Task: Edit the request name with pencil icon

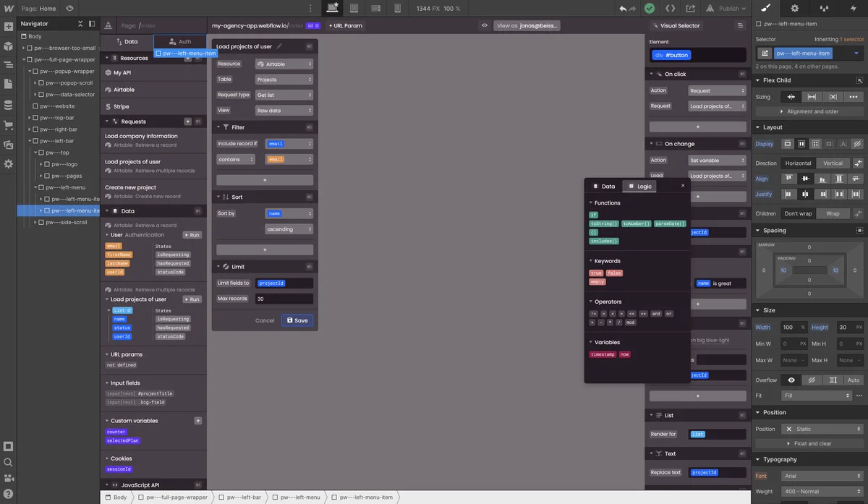Action: coord(280,46)
